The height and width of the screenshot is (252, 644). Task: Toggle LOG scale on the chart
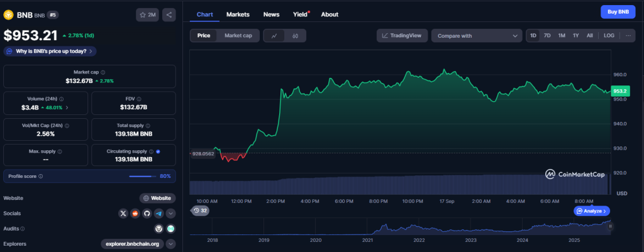609,36
